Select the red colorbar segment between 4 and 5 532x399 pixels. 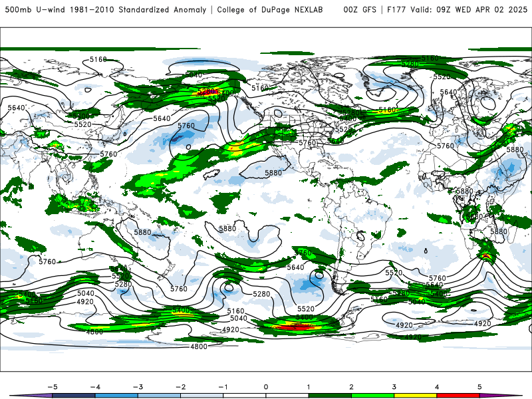coord(458,396)
